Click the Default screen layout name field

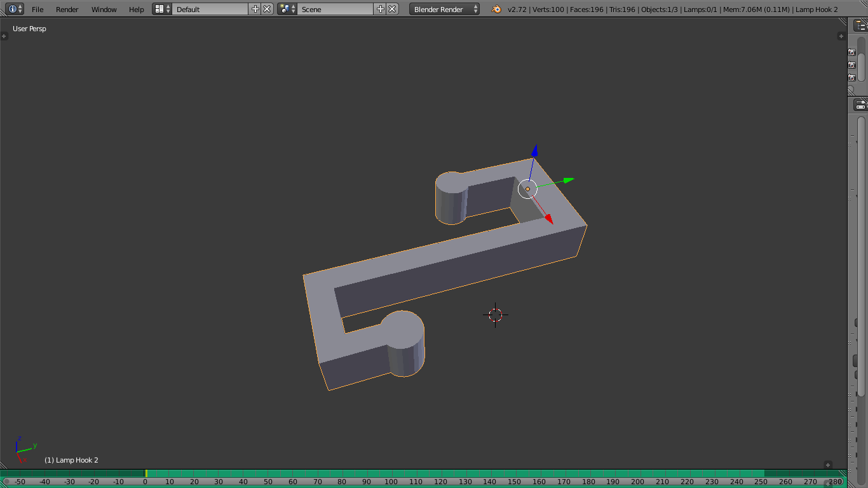click(210, 9)
